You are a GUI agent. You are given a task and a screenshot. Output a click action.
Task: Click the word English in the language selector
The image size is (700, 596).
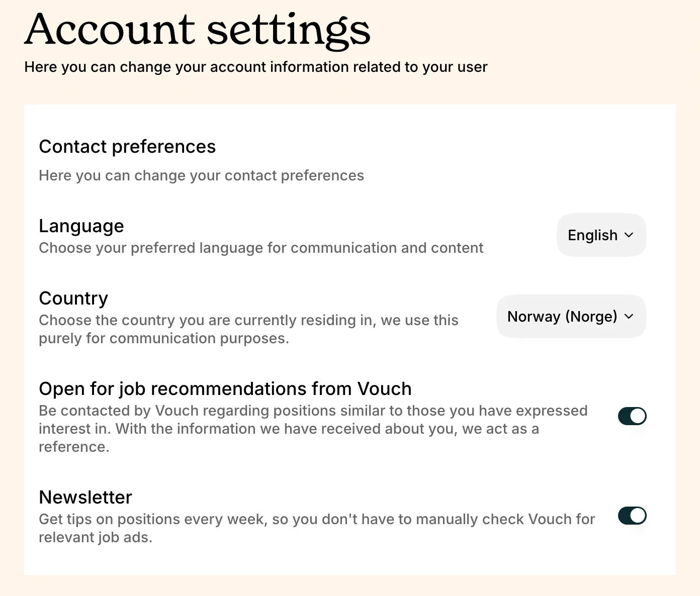pyautogui.click(x=592, y=235)
